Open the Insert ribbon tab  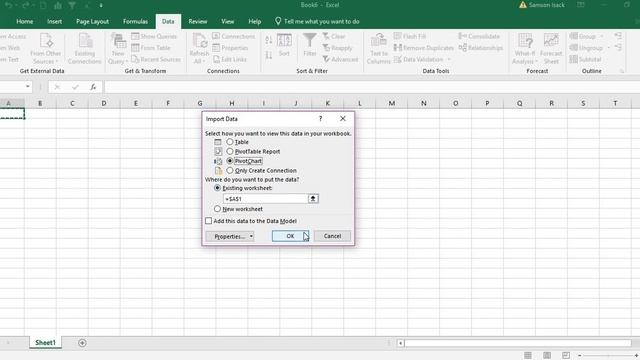pyautogui.click(x=54, y=22)
